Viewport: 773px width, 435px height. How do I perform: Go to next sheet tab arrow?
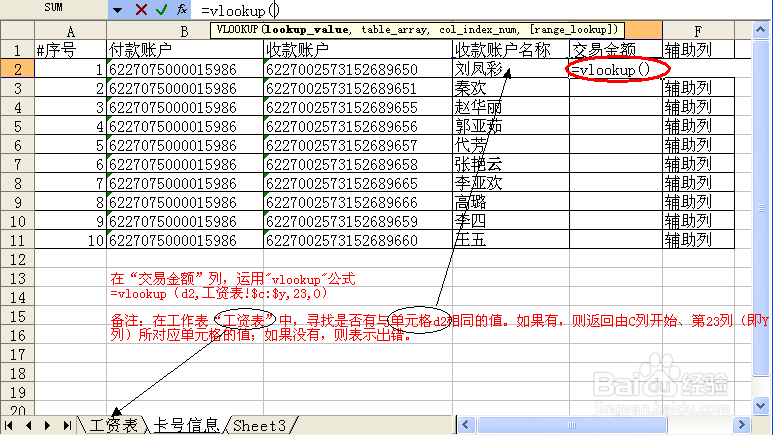(47, 425)
